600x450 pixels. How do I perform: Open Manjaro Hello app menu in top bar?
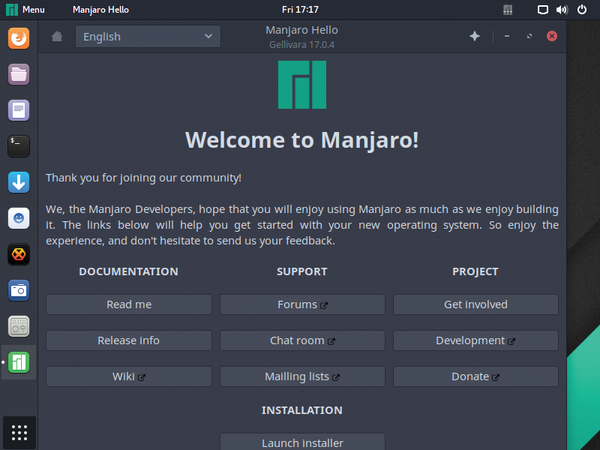[101, 10]
